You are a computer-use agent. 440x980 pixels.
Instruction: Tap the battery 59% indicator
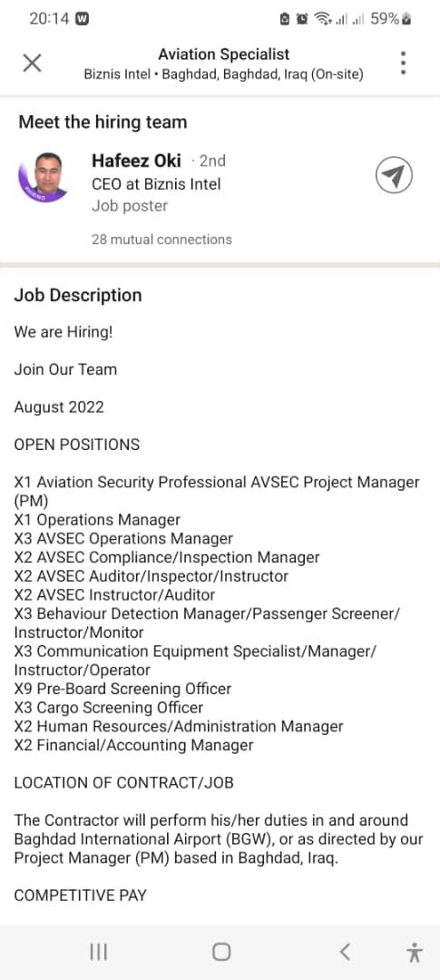[x=391, y=19]
